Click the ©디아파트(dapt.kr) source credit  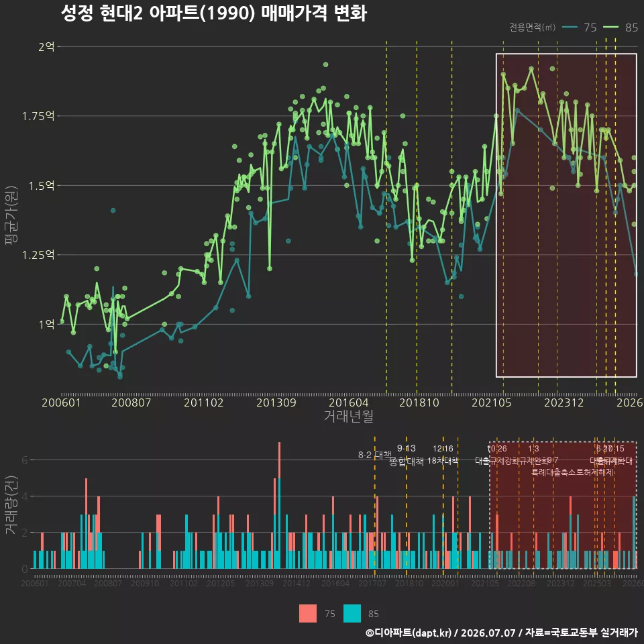click(409, 633)
